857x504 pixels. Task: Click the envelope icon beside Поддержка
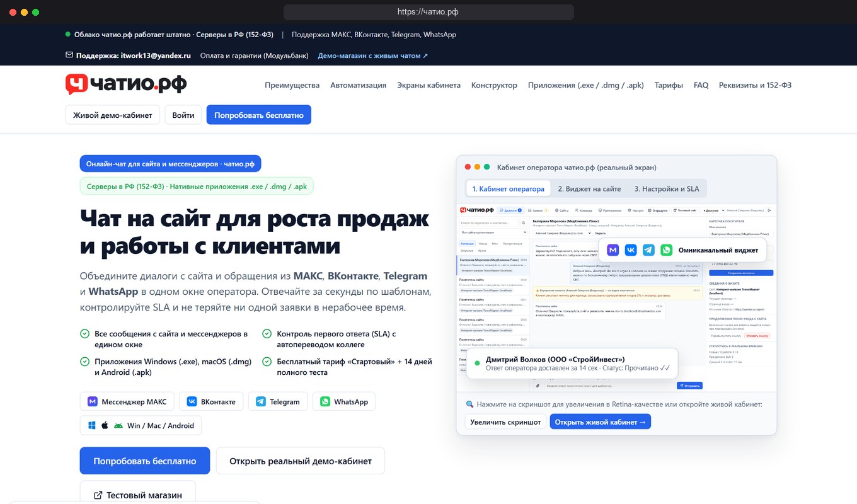[x=69, y=55]
